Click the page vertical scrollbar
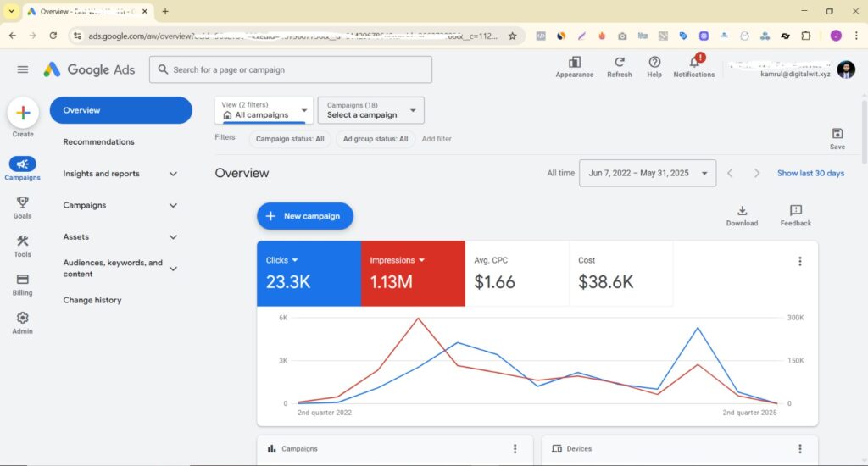Image resolution: width=868 pixels, height=466 pixels. pyautogui.click(x=864, y=131)
